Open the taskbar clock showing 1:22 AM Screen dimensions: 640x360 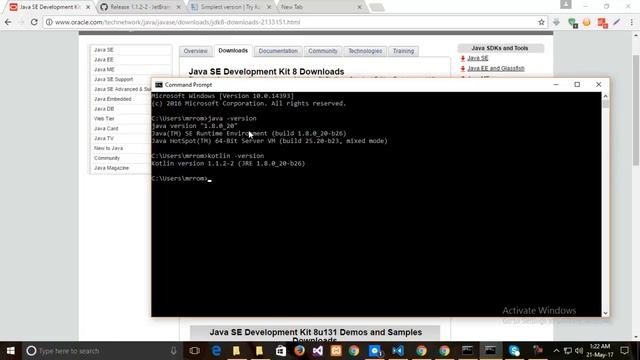[x=600, y=351]
